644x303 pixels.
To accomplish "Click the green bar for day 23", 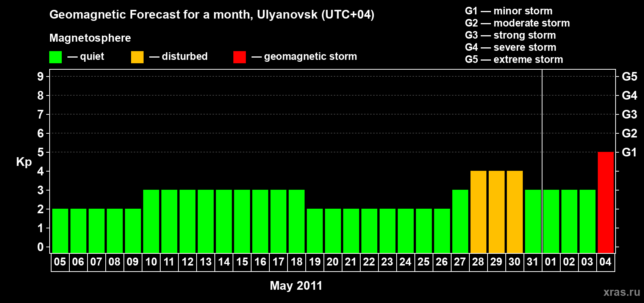I will point(387,231).
